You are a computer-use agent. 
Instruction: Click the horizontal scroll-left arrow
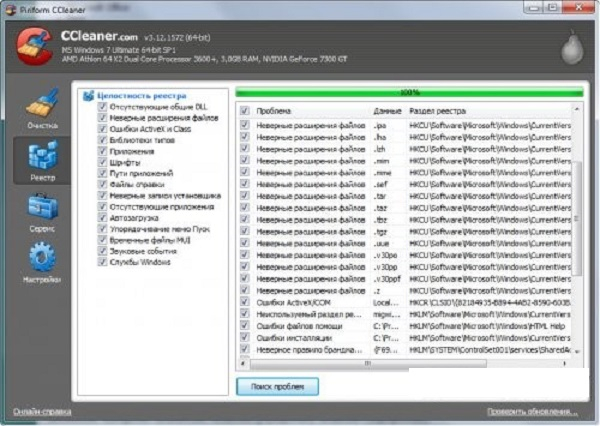[243, 363]
